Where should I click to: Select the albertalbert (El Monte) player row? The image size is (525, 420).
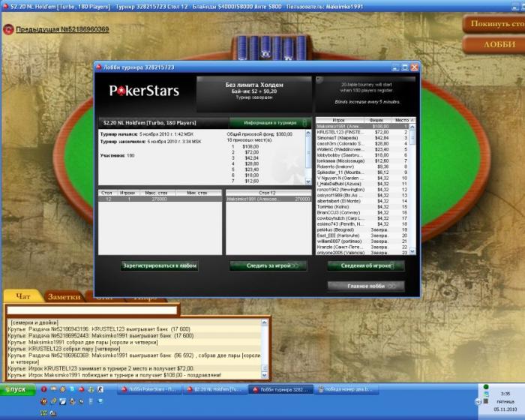click(x=362, y=201)
